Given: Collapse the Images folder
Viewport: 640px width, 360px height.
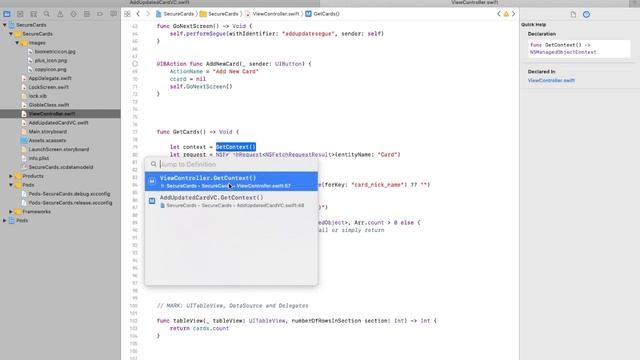Looking at the screenshot, I should tap(18, 43).
